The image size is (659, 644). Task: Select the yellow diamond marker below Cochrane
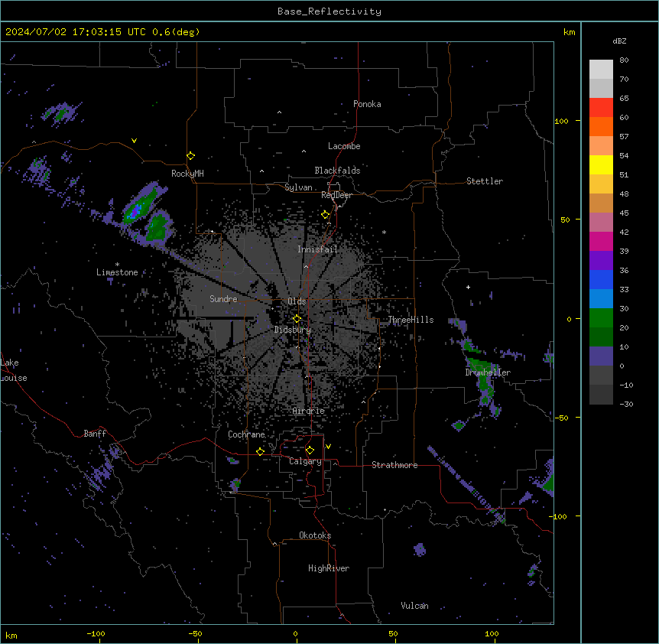[x=260, y=451]
